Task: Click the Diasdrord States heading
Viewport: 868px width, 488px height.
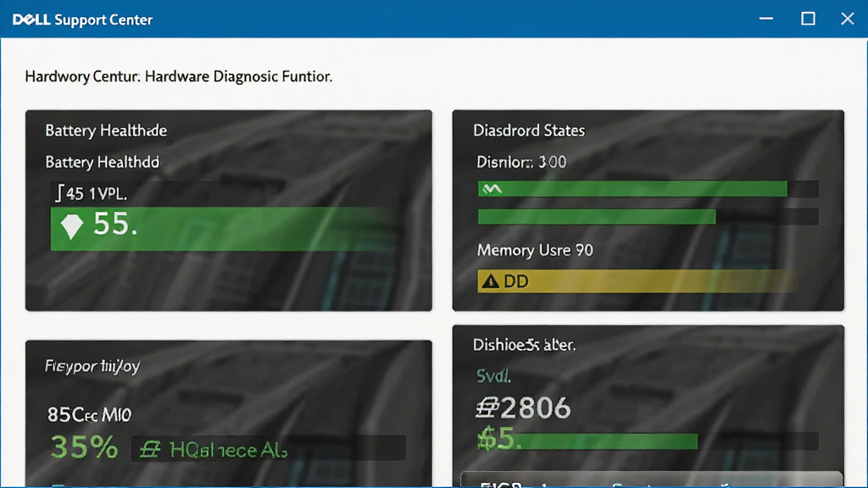Action: 529,130
